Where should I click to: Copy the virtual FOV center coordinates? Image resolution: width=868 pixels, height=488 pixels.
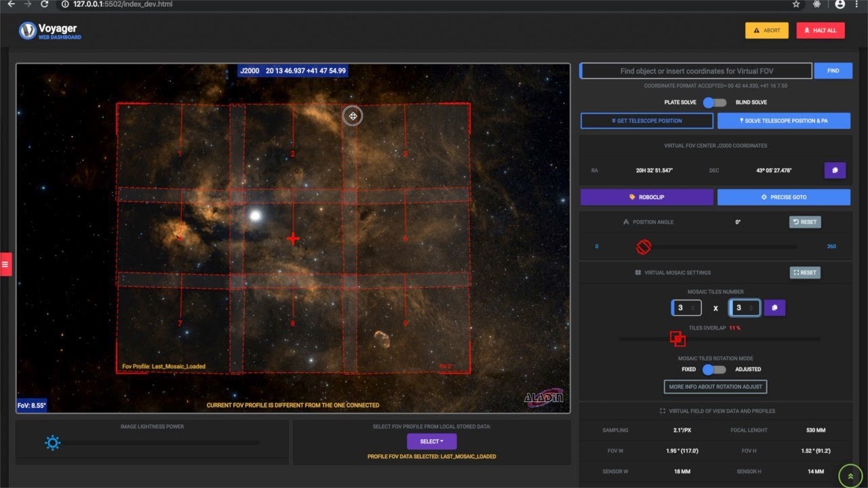tap(835, 170)
